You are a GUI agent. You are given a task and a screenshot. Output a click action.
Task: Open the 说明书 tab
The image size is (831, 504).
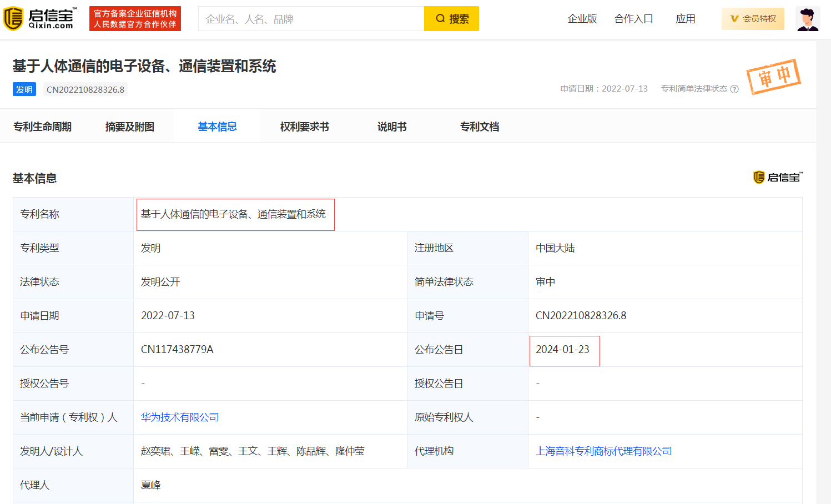pos(392,127)
